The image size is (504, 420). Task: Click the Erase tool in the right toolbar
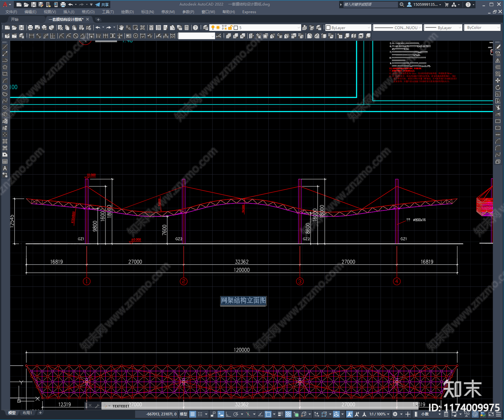498,47
